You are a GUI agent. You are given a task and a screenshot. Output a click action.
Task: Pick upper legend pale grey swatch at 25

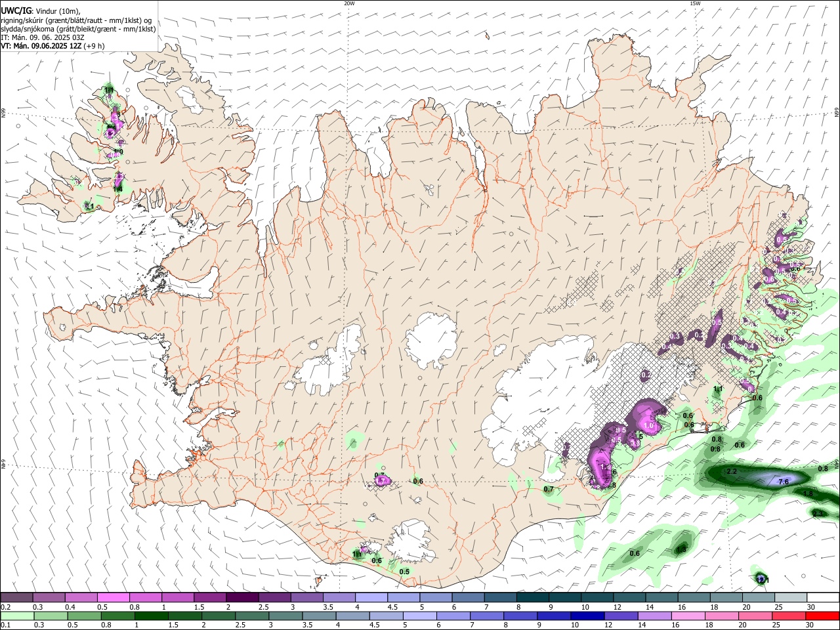(791, 597)
